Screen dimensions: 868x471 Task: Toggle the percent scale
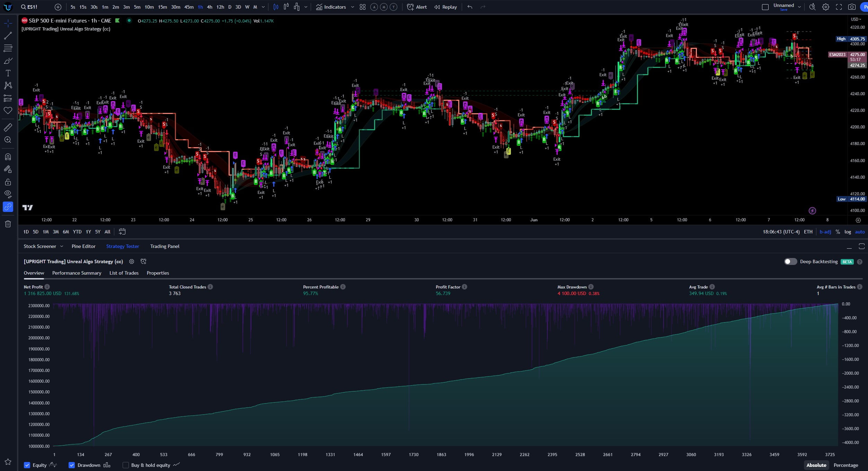coord(838,232)
